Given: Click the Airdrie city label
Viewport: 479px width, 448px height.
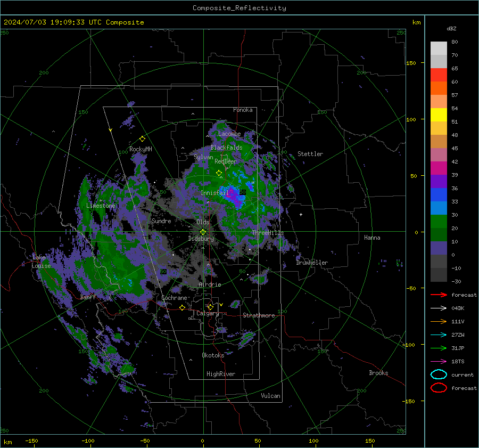Looking at the screenshot, I should [210, 284].
